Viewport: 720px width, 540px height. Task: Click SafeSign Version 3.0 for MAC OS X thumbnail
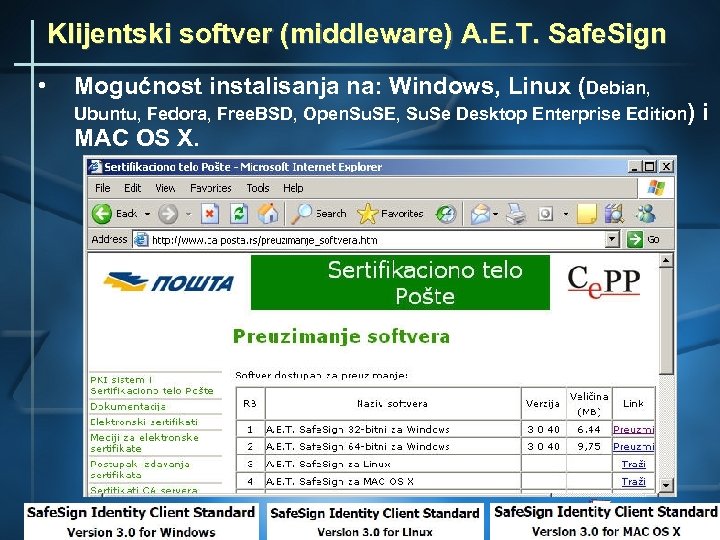(x=605, y=522)
